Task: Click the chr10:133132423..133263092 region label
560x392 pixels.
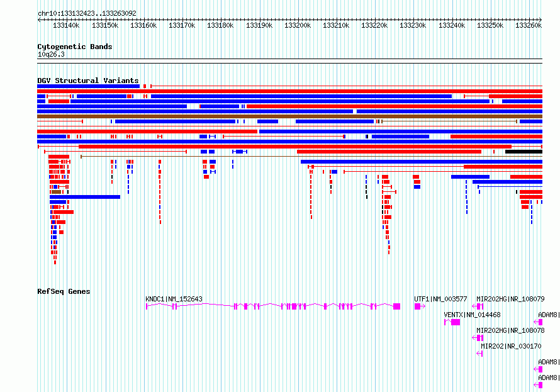Action: coord(87,13)
